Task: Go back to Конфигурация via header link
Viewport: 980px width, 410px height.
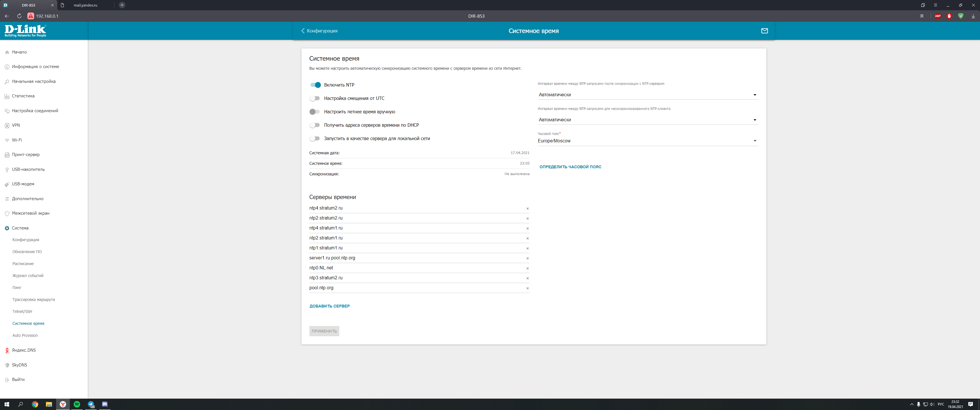Action: (x=319, y=31)
